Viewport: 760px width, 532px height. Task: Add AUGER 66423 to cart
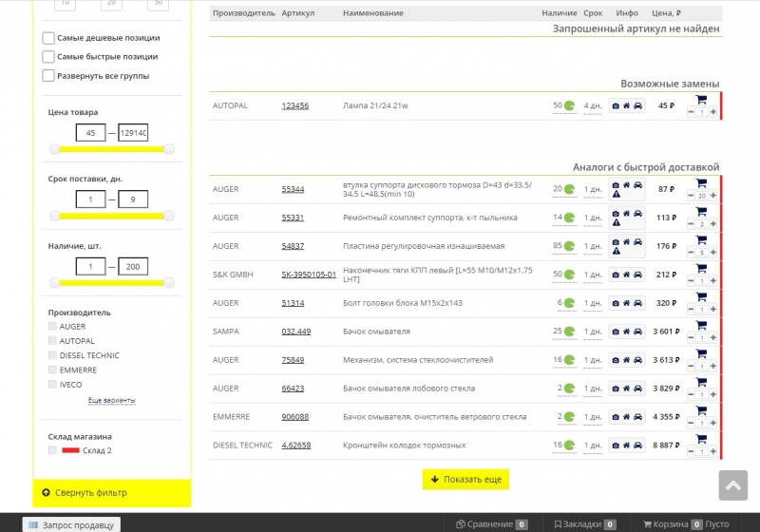click(701, 382)
